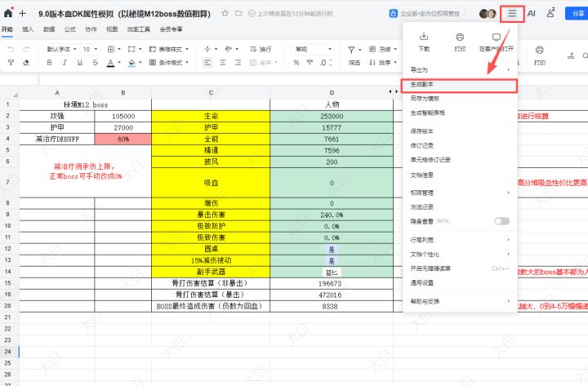Star this document as favorite
Viewport: 588px width, 386px height.
(x=225, y=14)
